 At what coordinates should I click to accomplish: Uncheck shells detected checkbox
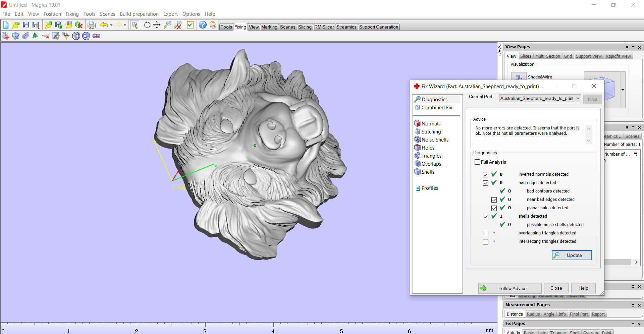click(x=486, y=216)
